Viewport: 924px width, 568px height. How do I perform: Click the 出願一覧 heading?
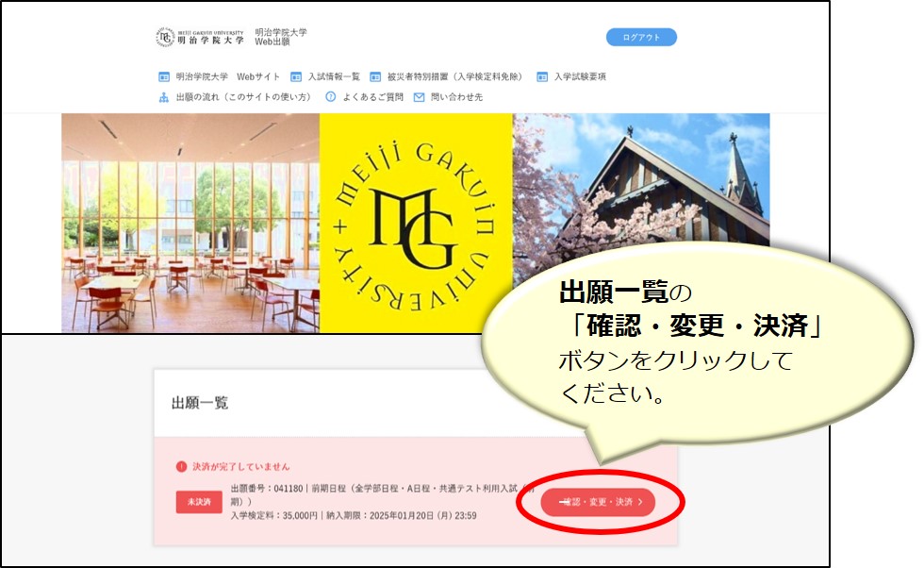[x=200, y=403]
